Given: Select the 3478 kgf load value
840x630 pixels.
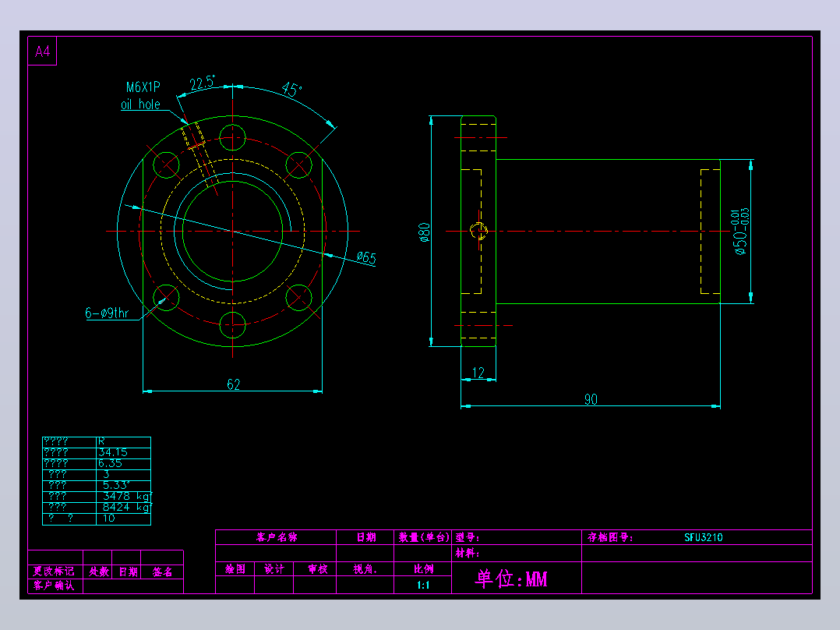Looking at the screenshot, I should [128, 496].
